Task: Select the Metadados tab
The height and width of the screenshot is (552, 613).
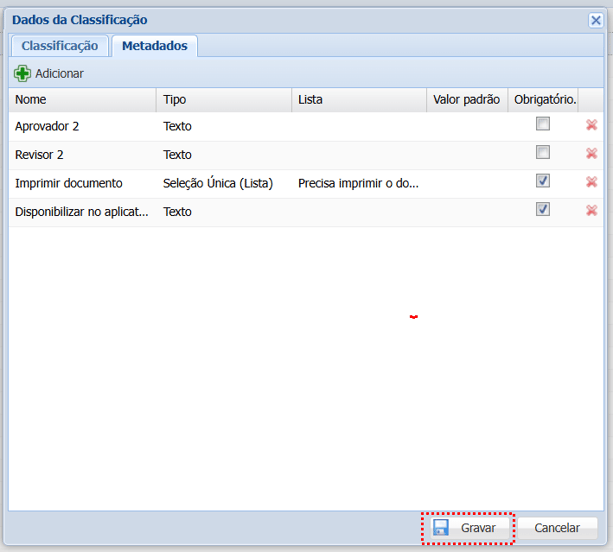Action: point(154,45)
